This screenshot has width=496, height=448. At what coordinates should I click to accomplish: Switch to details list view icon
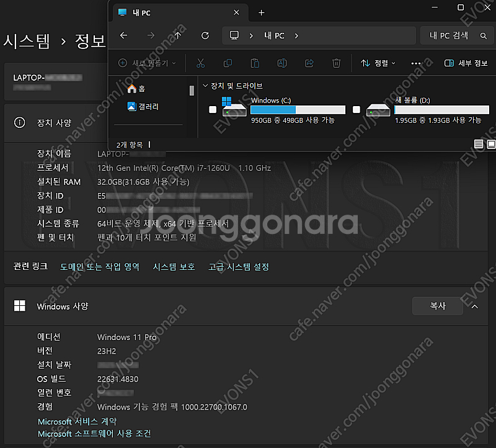point(479,145)
